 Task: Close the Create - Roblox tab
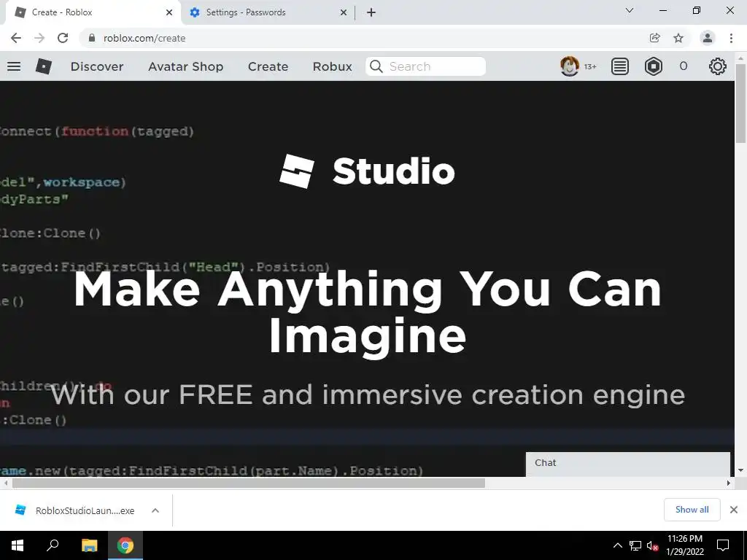point(169,12)
